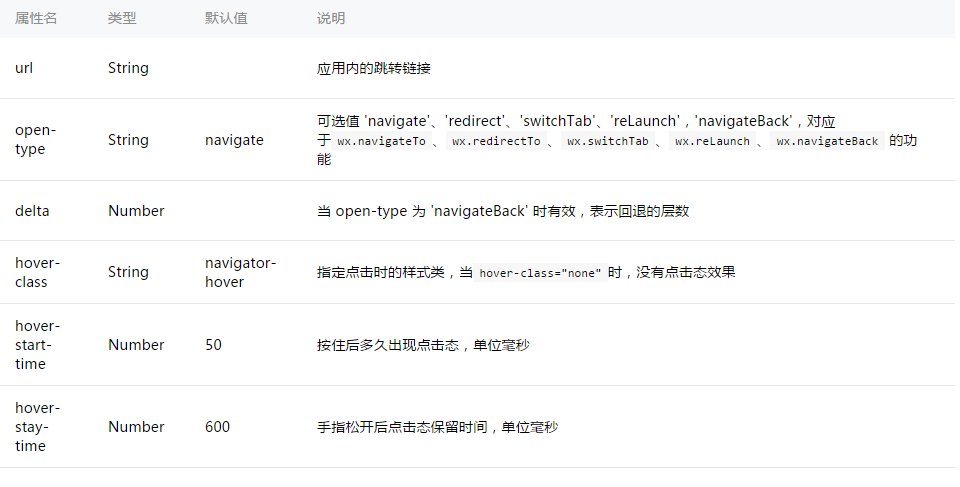Click Number type in delta row
Screen dimensions: 960x487
pos(136,211)
